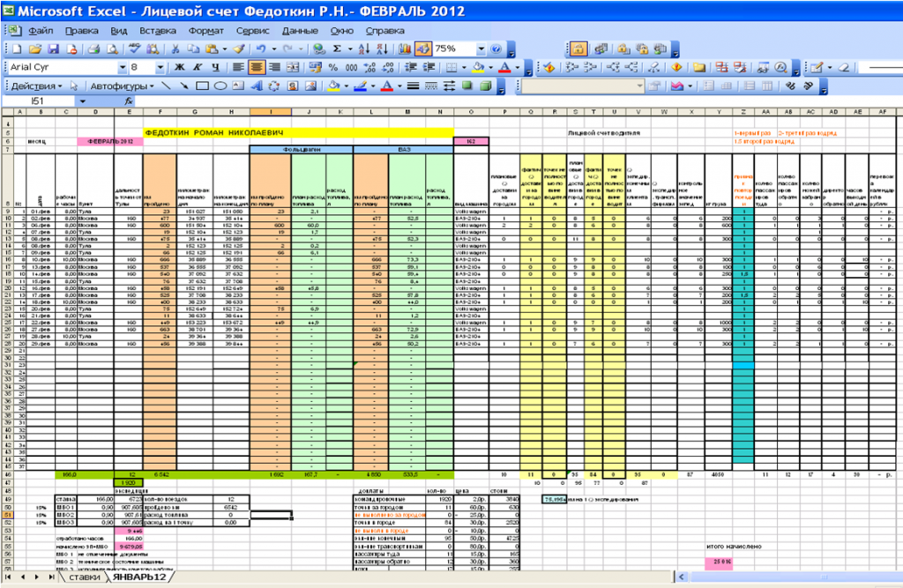The height and width of the screenshot is (588, 903).
Task: Open the zoom percentage dropdown
Action: (x=481, y=49)
